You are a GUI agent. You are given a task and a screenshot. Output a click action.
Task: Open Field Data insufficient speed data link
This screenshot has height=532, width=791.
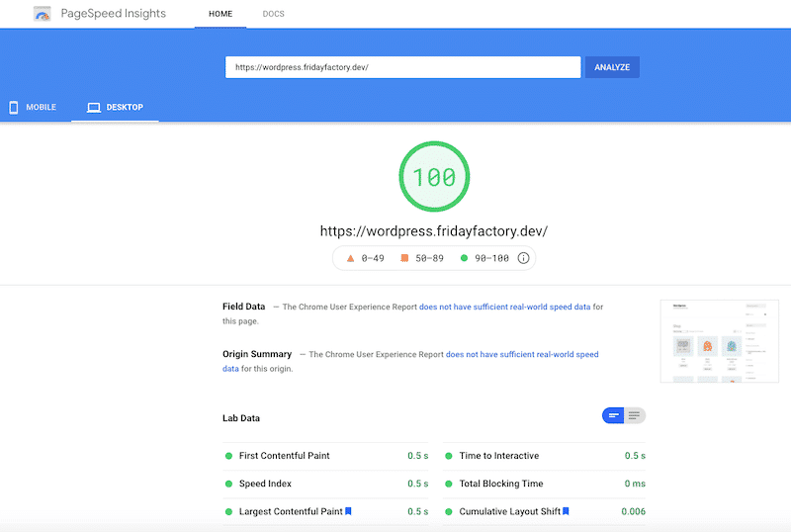504,307
